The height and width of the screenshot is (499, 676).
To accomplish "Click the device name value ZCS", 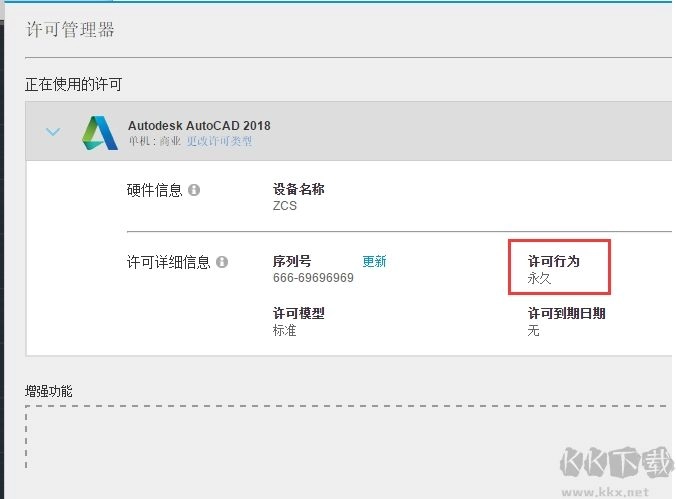I will 285,205.
